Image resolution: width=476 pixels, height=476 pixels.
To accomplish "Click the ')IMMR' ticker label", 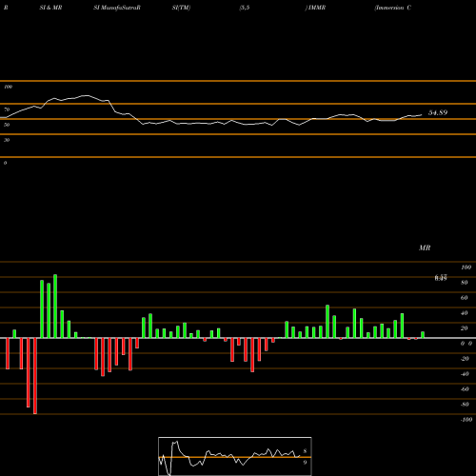I will [315, 8].
